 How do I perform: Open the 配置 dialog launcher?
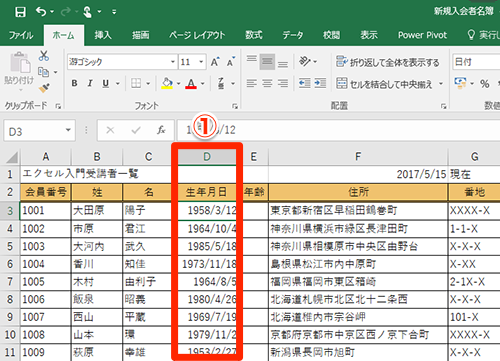pyautogui.click(x=443, y=106)
